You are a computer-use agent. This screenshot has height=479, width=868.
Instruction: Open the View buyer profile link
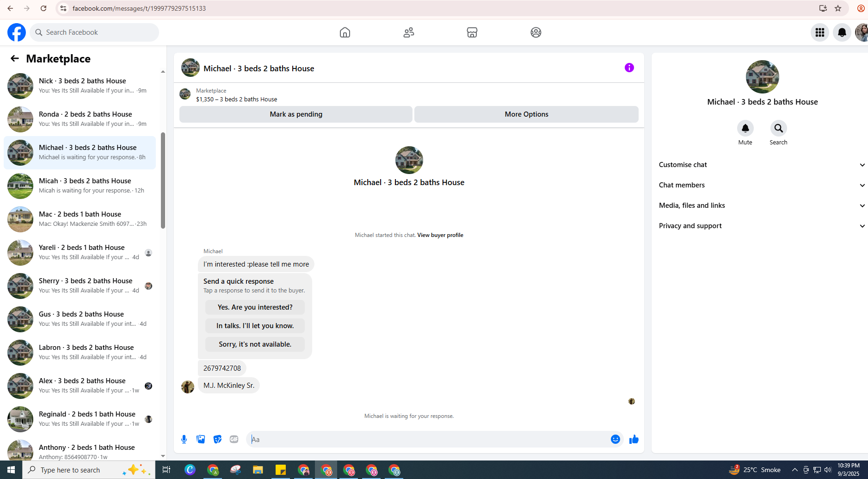pyautogui.click(x=440, y=235)
